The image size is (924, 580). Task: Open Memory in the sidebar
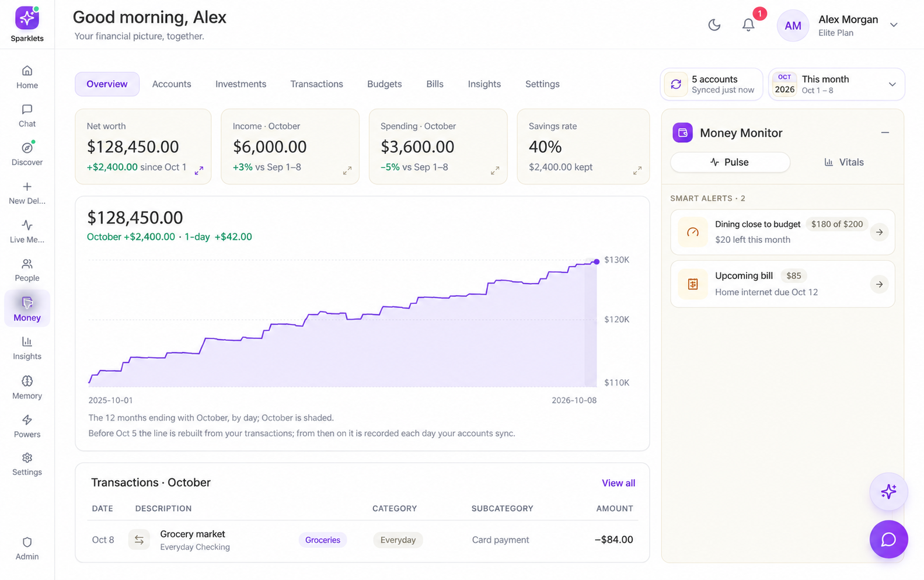click(x=27, y=387)
